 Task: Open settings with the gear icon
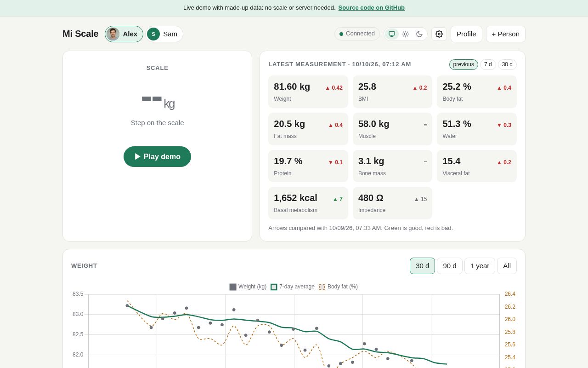click(x=439, y=34)
